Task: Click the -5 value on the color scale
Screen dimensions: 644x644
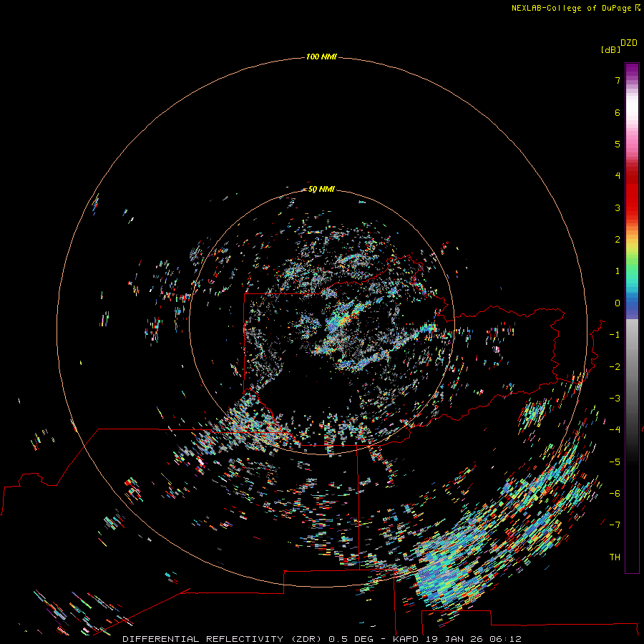Action: tap(615, 462)
